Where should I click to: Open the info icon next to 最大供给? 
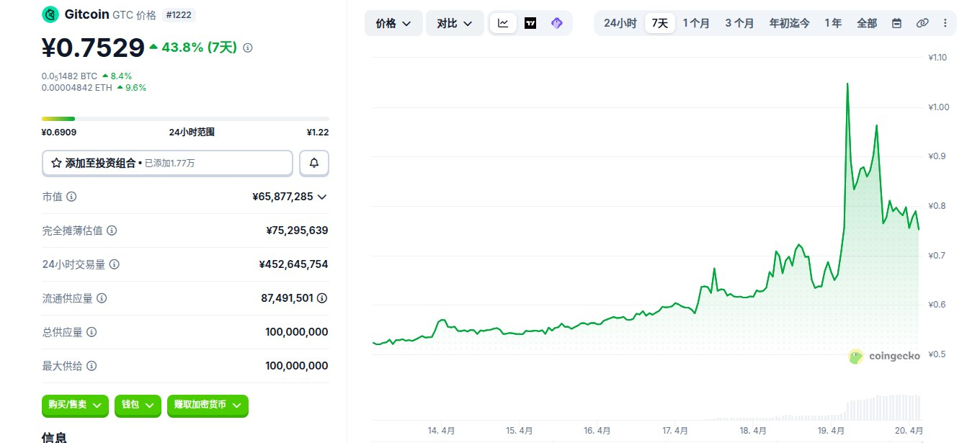[x=92, y=366]
